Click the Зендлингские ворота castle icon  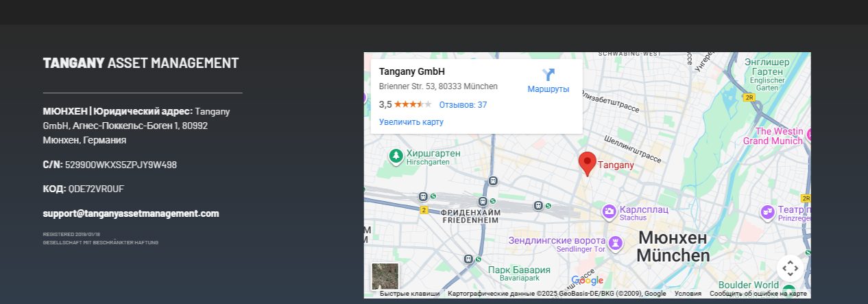point(616,242)
